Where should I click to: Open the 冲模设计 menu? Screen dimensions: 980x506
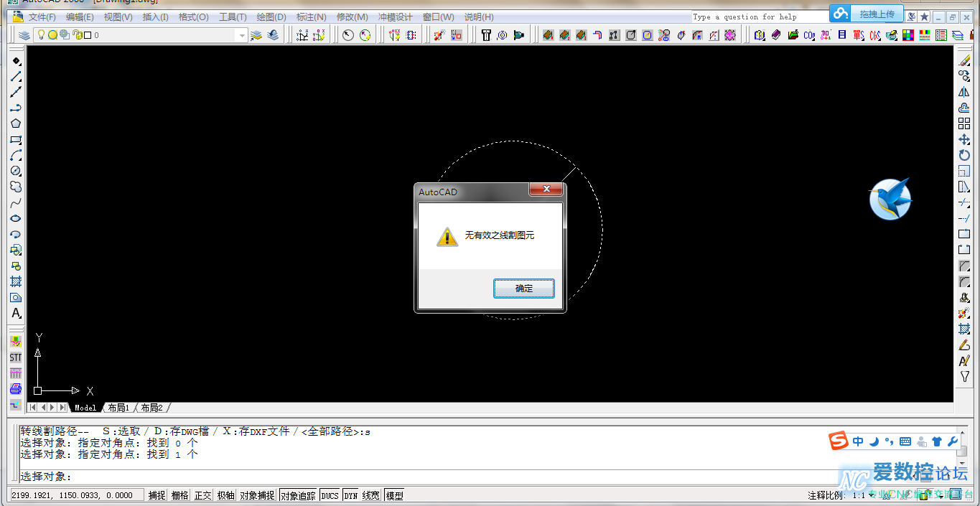(x=396, y=17)
